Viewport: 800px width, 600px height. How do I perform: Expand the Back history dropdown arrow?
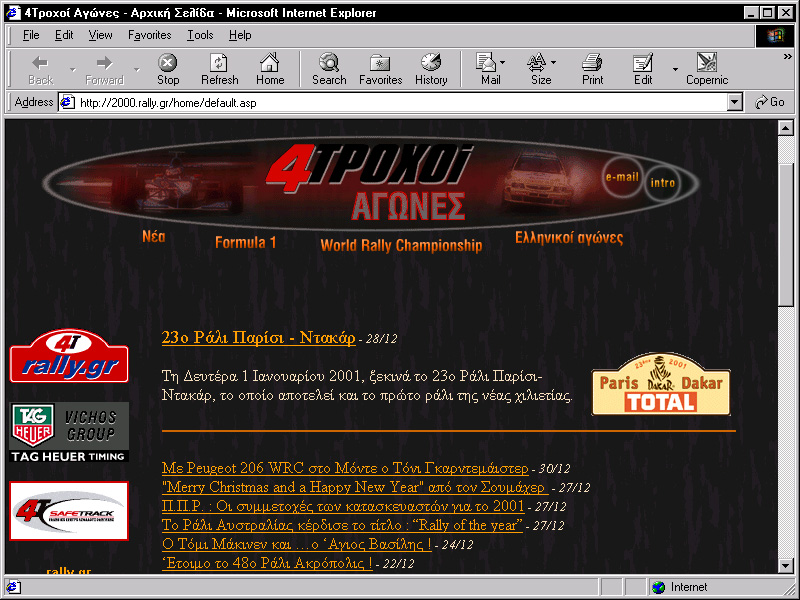click(x=72, y=70)
